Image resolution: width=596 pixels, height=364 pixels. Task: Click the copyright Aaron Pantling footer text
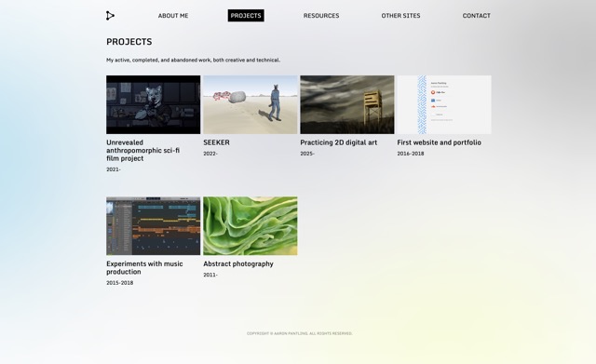point(300,333)
